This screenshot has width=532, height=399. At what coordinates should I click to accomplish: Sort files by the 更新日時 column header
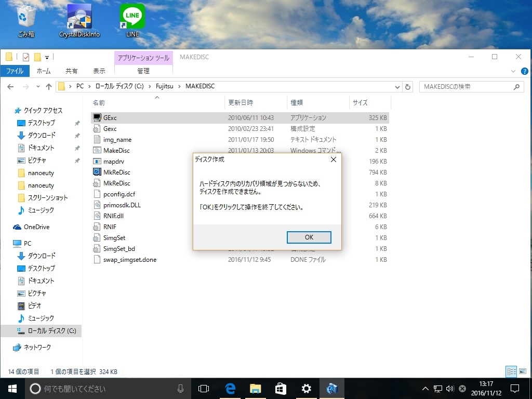pos(256,102)
